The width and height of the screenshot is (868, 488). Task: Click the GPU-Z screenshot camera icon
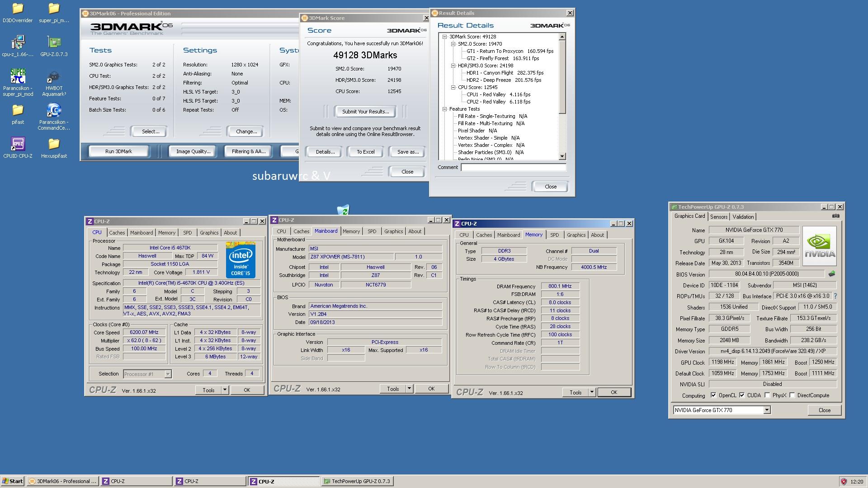[x=835, y=216]
